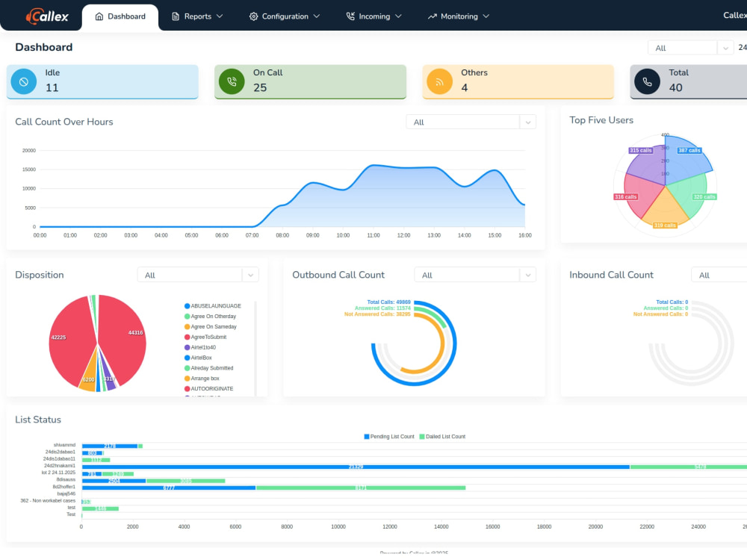This screenshot has width=747, height=560.
Task: Click the Others 4 card
Action: point(518,81)
